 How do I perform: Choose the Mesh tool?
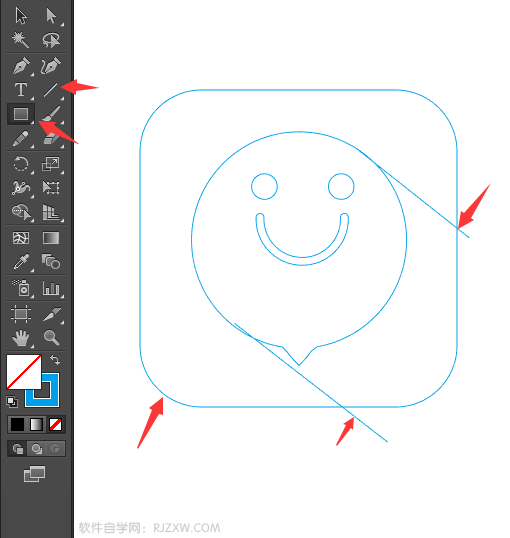coord(21,238)
